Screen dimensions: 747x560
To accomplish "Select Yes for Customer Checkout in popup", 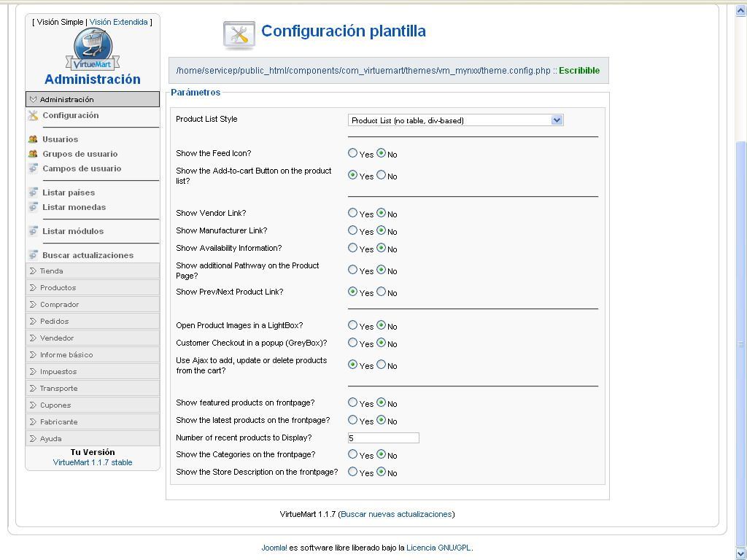I will (x=352, y=343).
